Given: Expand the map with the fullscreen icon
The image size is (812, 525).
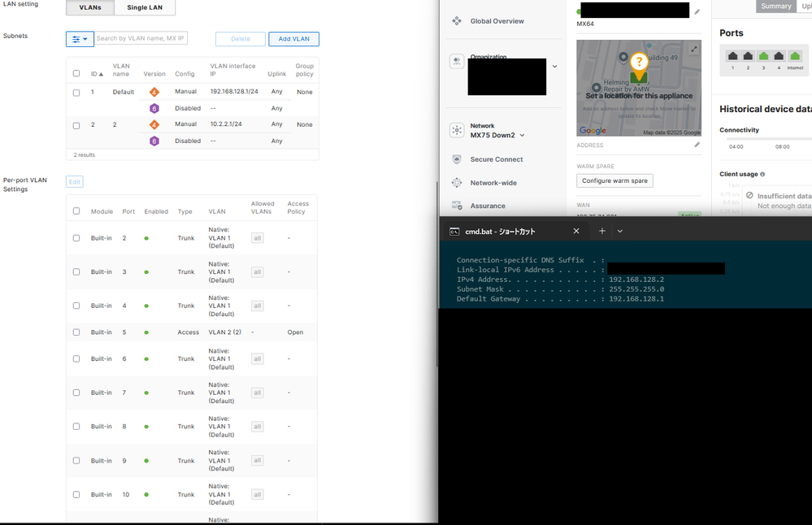Looking at the screenshot, I should 693,50.
